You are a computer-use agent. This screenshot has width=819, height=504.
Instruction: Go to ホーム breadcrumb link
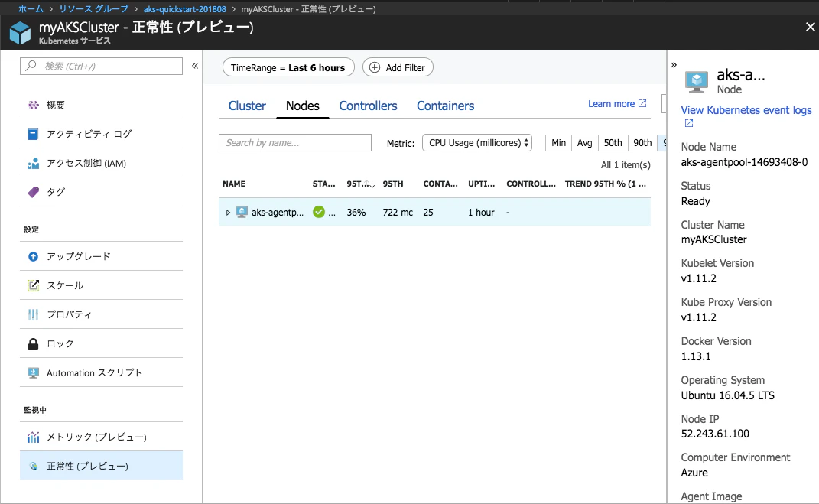click(31, 9)
